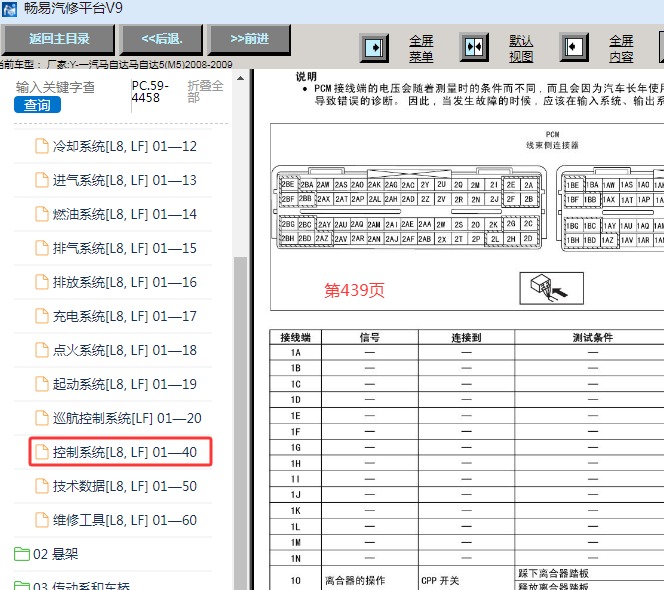Click the blue 查询 button
The height and width of the screenshot is (590, 664).
pyautogui.click(x=37, y=105)
